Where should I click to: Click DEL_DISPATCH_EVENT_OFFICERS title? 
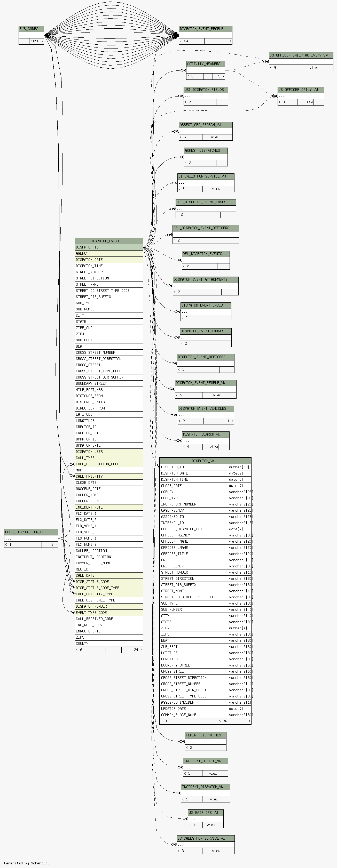(x=206, y=228)
